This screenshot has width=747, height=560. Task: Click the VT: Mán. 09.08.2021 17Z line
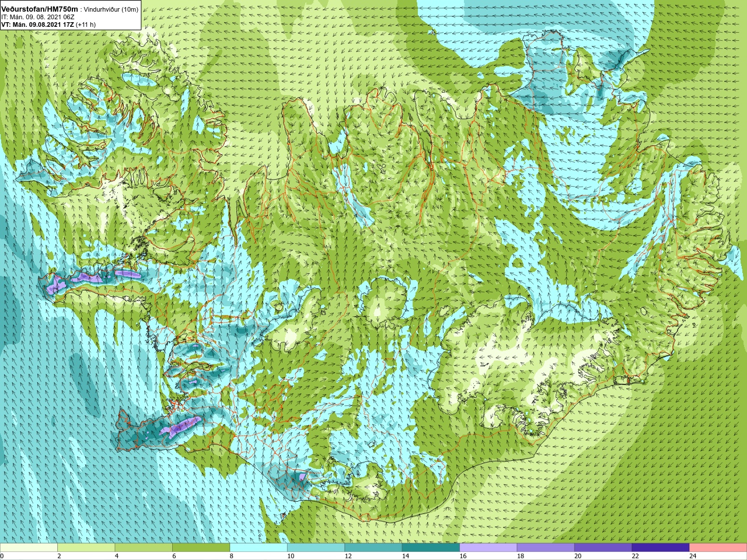tap(37, 24)
